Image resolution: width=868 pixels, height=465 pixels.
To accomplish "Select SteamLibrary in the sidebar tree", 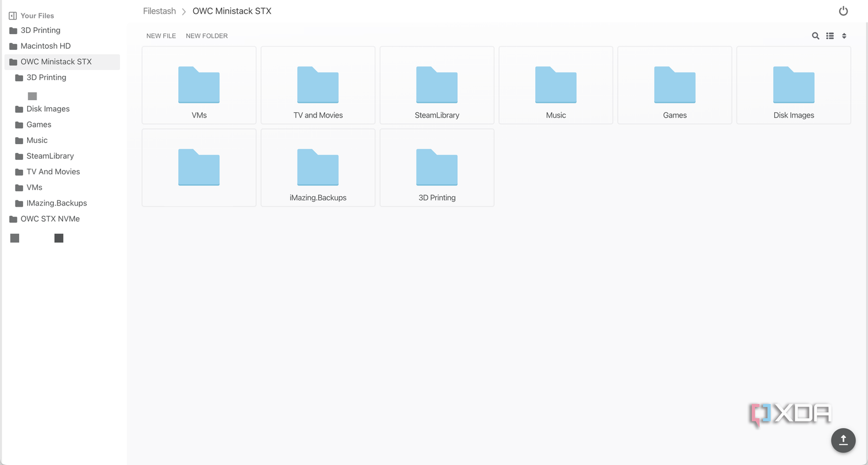I will point(65,156).
